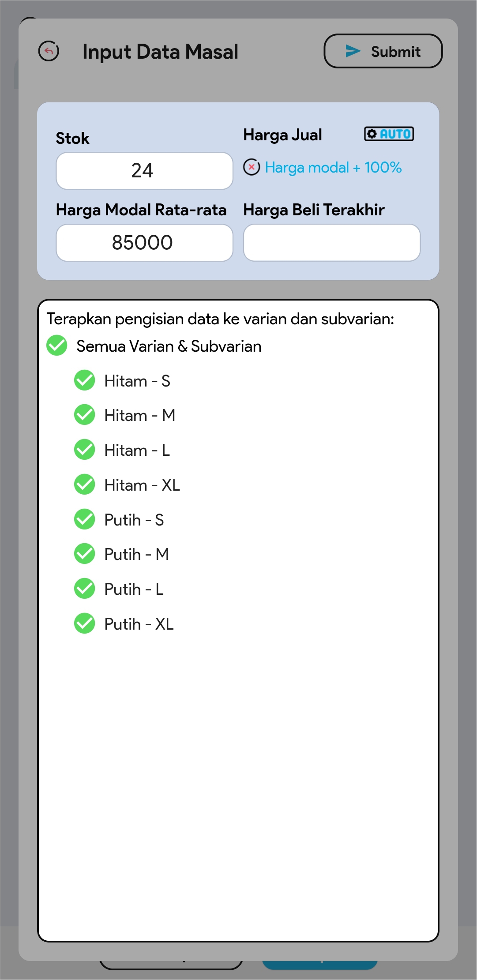
Task: Open the Harga modal + 100% link
Action: tap(333, 168)
